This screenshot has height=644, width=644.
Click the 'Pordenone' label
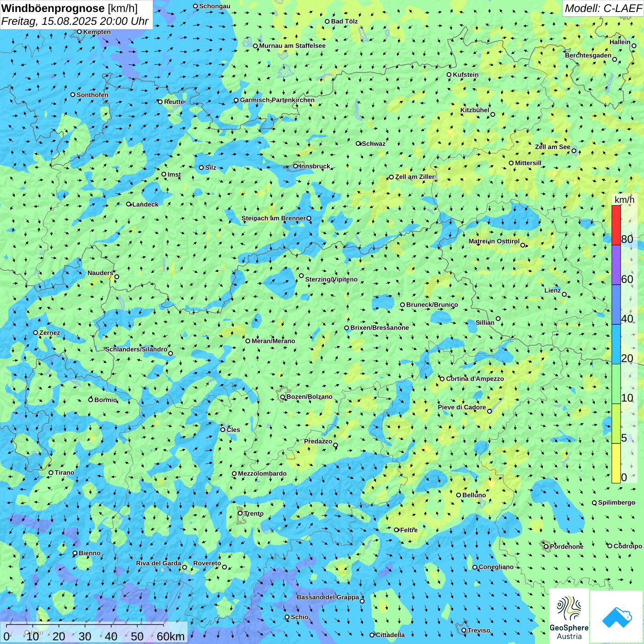point(567,546)
